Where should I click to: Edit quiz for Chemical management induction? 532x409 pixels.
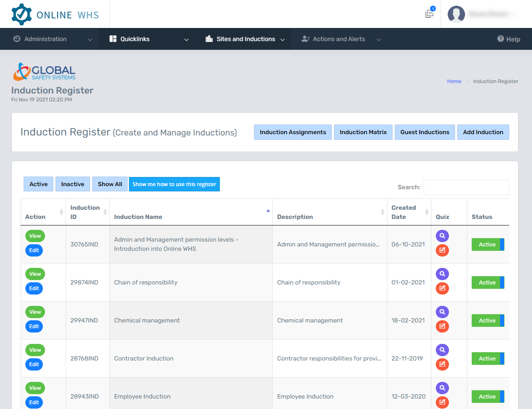(x=442, y=326)
